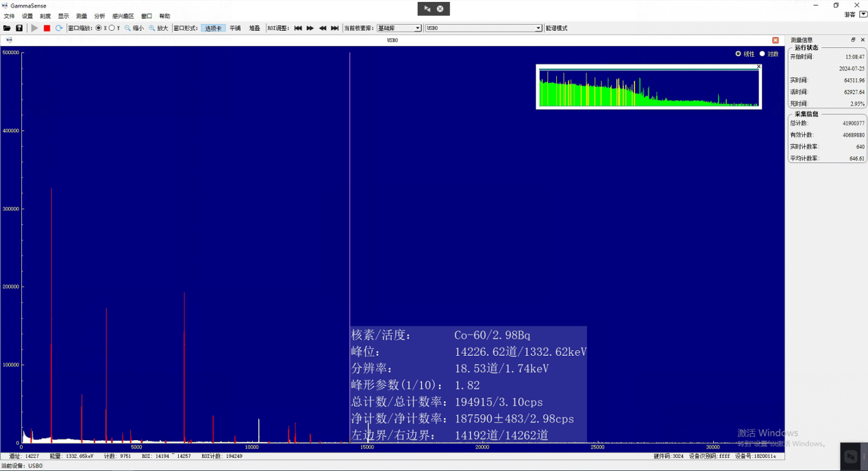The image size is (868, 471).
Task: Open the 分析 menu
Action: click(x=99, y=16)
